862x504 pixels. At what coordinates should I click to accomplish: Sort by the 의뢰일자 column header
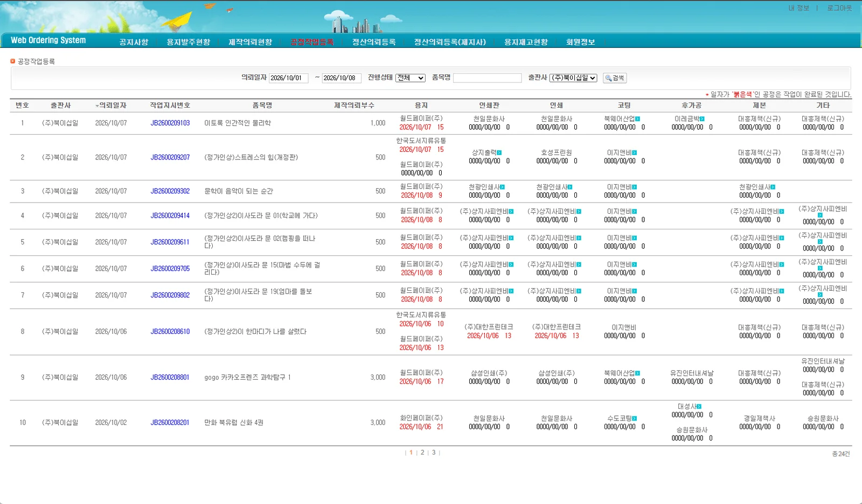[111, 106]
